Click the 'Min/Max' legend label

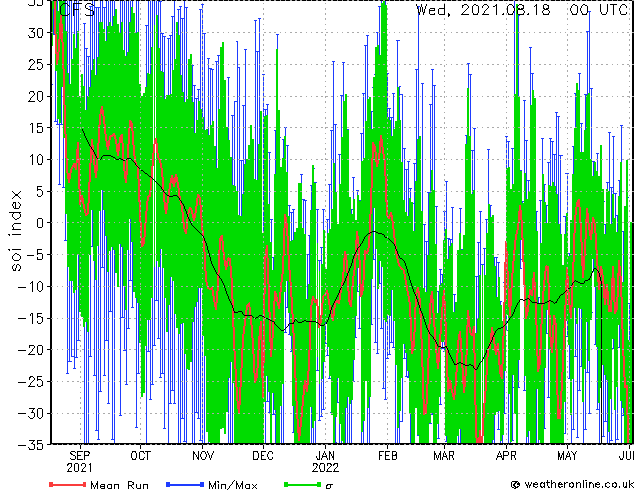click(232, 485)
